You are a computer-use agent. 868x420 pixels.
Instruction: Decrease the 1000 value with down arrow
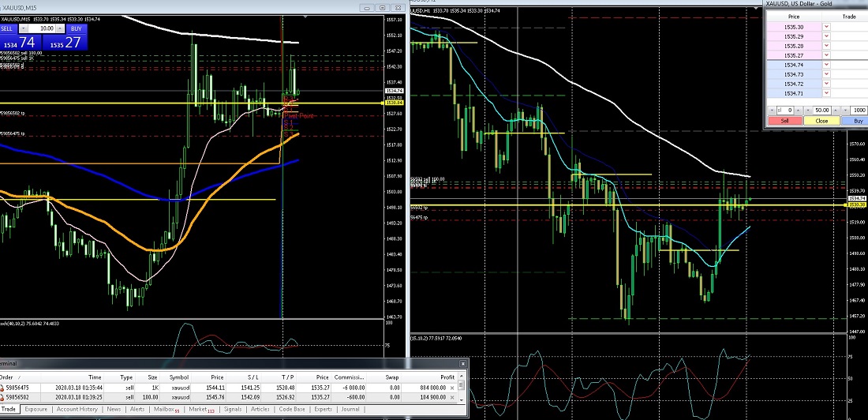coord(845,111)
